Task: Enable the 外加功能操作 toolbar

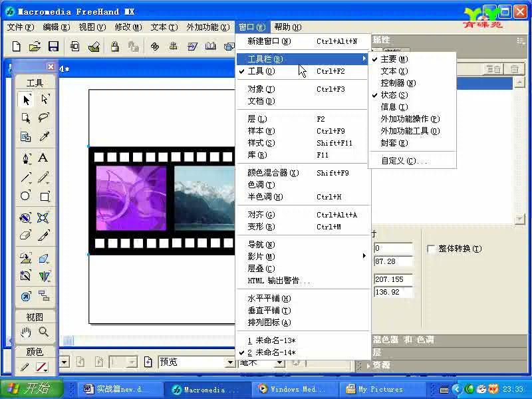Action: (x=412, y=119)
